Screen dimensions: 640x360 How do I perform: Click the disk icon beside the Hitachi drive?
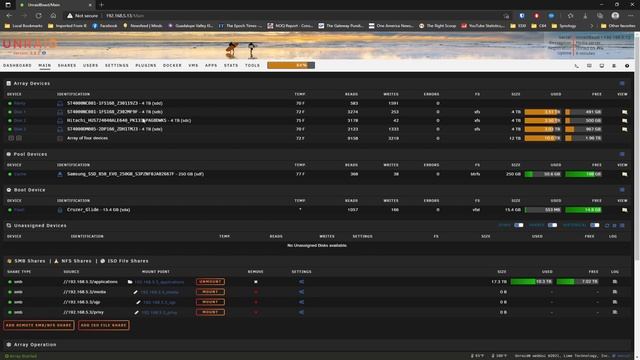60,120
